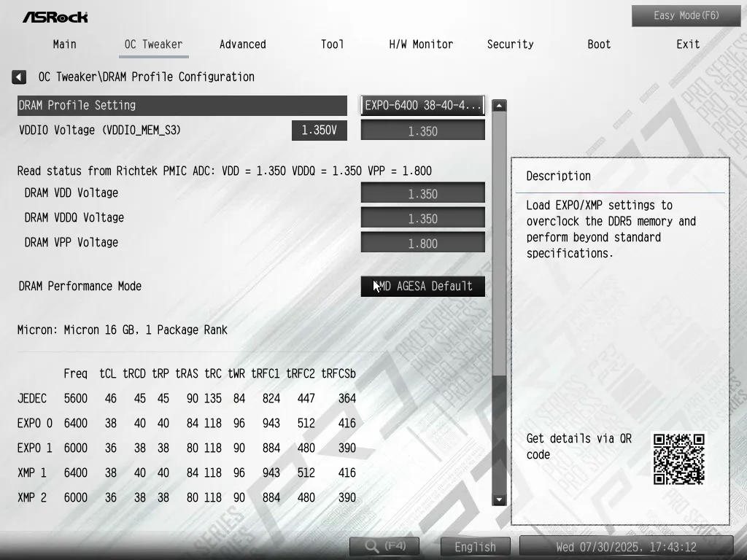The width and height of the screenshot is (747, 560).
Task: Open the DRAM Profile Setting dropdown
Action: click(x=422, y=105)
